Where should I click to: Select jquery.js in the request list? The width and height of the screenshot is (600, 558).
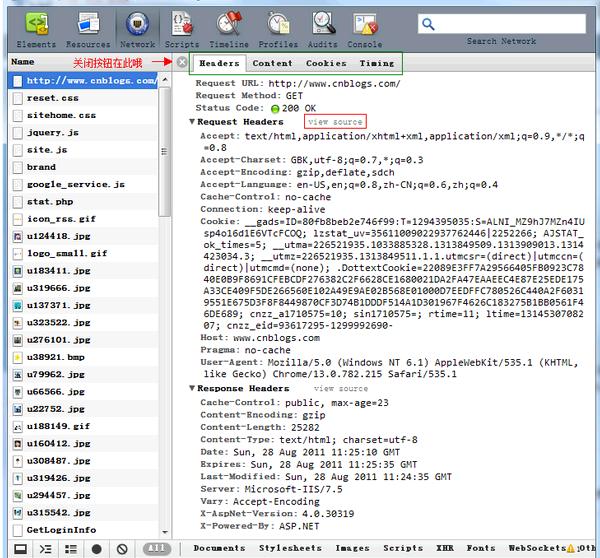coord(46,132)
